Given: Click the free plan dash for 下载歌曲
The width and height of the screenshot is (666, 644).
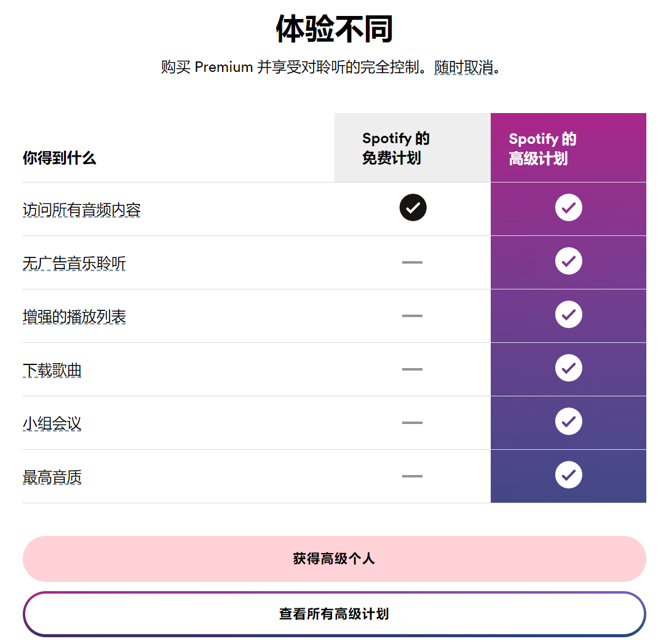Looking at the screenshot, I should click(412, 369).
